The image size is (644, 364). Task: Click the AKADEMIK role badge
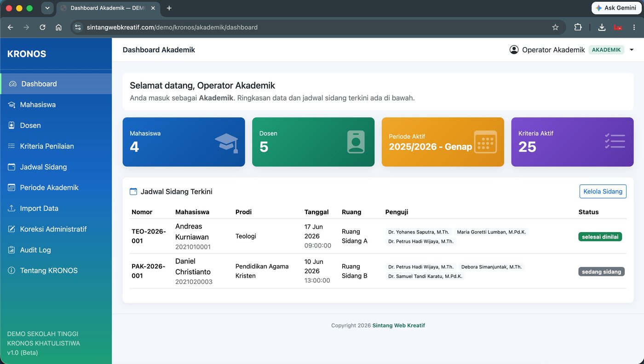point(606,50)
